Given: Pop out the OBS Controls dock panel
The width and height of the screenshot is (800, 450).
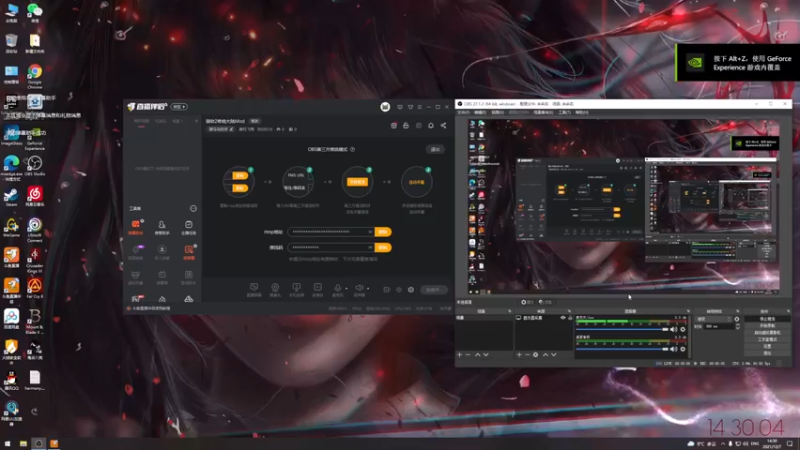Looking at the screenshot, I should pos(788,311).
